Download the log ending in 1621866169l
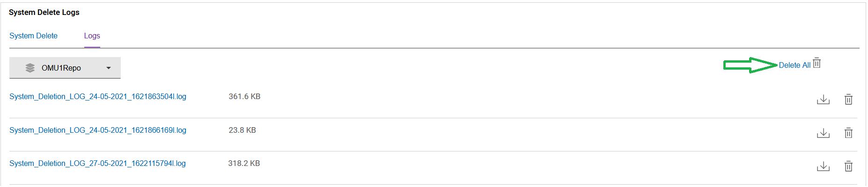The image size is (868, 187). coord(823,133)
